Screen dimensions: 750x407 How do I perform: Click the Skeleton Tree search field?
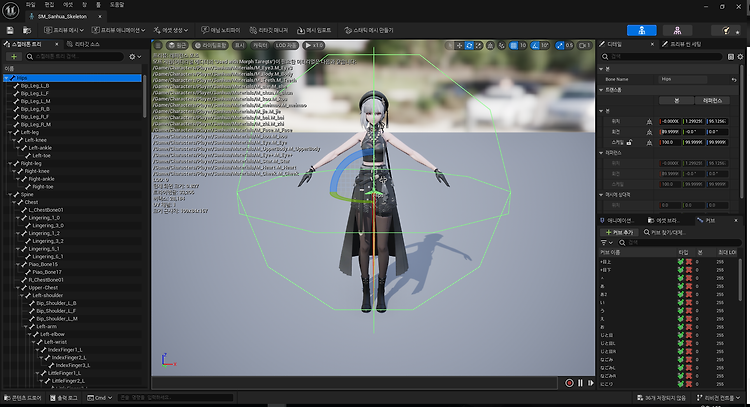tap(75, 56)
